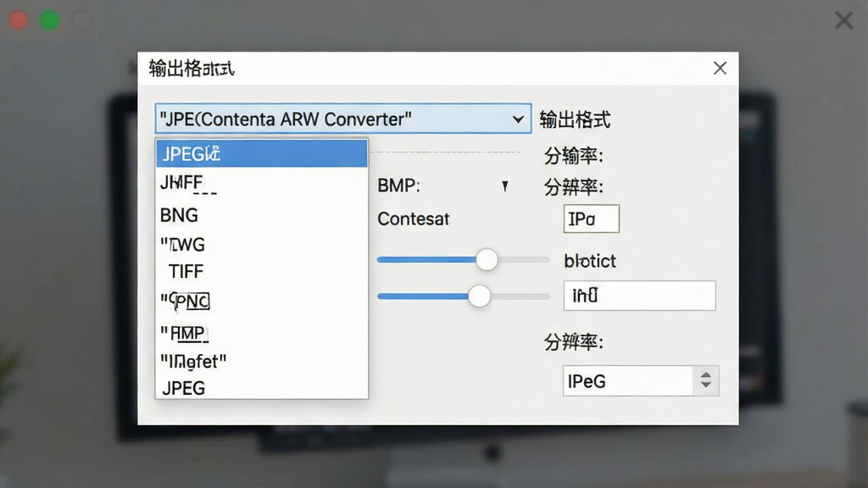The height and width of the screenshot is (488, 868).
Task: Select the PNC list entry
Action: coord(262,301)
